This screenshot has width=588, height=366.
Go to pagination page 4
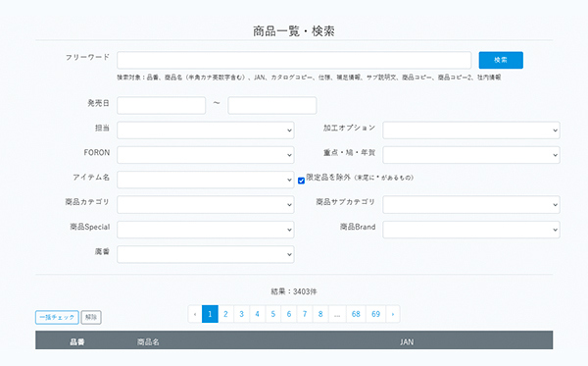257,314
